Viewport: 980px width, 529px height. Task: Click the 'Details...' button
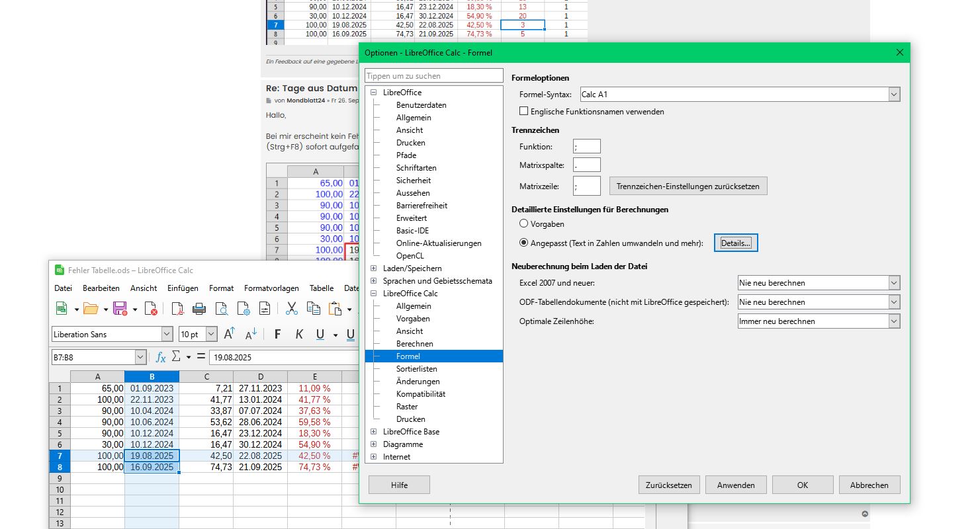735,243
